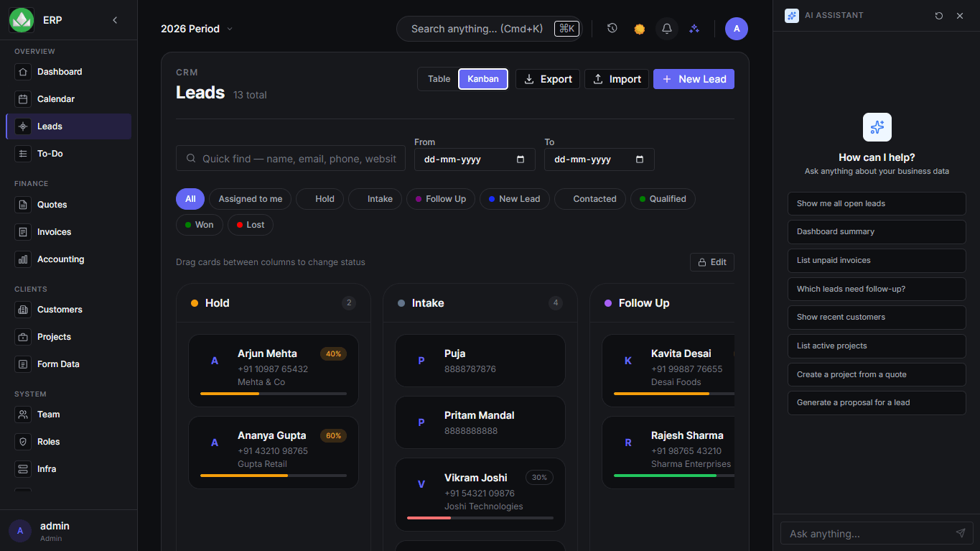Filter leads by the Won chip

(200, 225)
